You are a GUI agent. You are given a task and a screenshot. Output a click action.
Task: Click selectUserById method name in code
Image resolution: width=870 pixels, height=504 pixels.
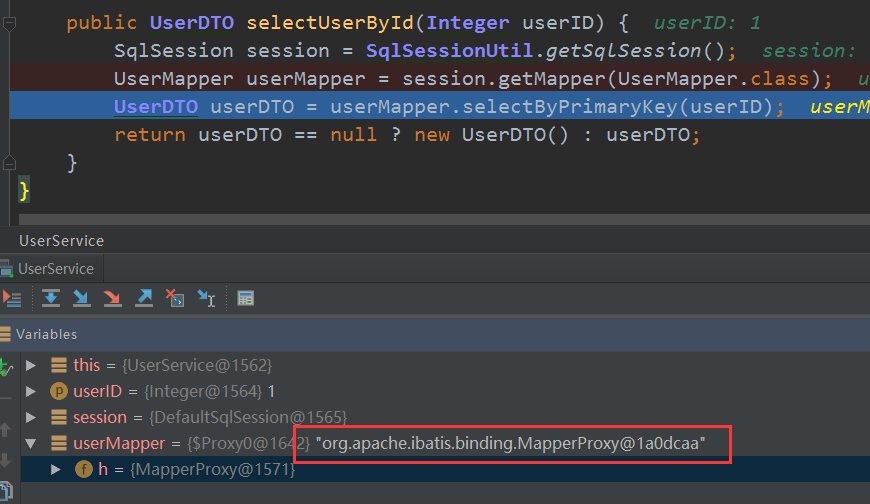pyautogui.click(x=330, y=23)
